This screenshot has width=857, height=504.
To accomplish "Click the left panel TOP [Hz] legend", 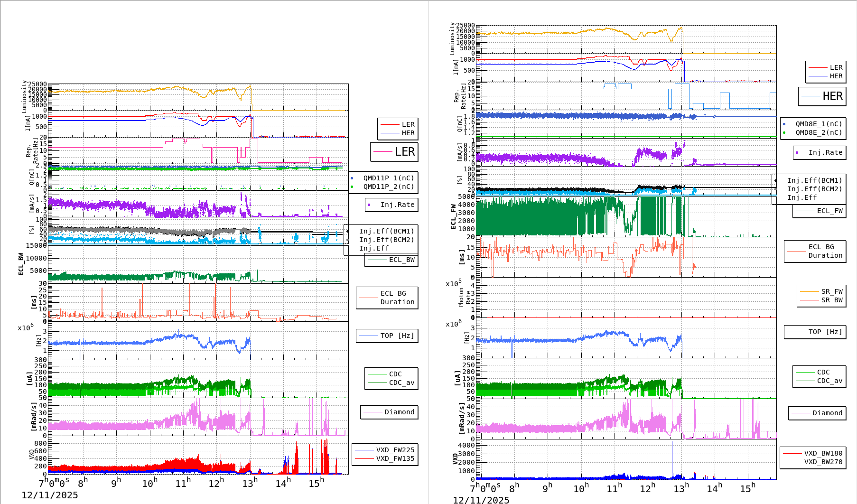I will tap(397, 336).
